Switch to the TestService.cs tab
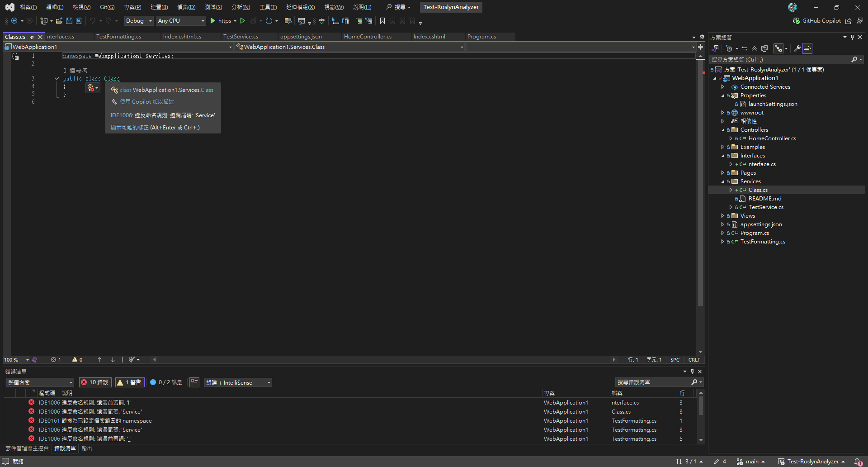The height and width of the screenshot is (467, 868). (x=241, y=37)
